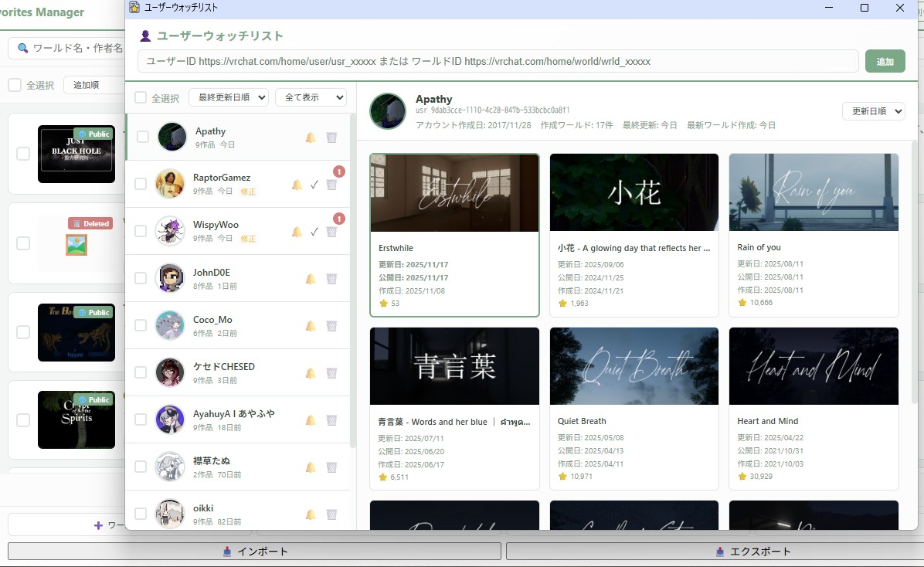The image size is (924, 567).
Task: Delete Coco_Mo using the trash icon
Action: click(331, 326)
